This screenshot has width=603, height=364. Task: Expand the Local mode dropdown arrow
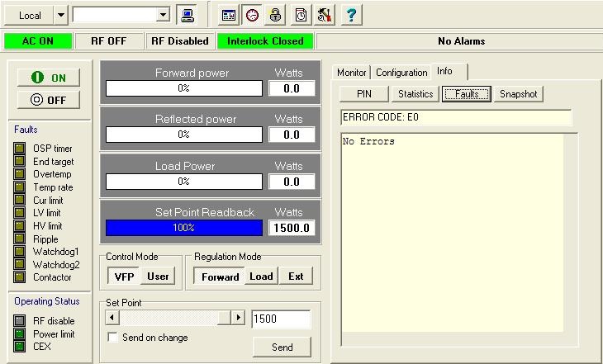(60, 15)
